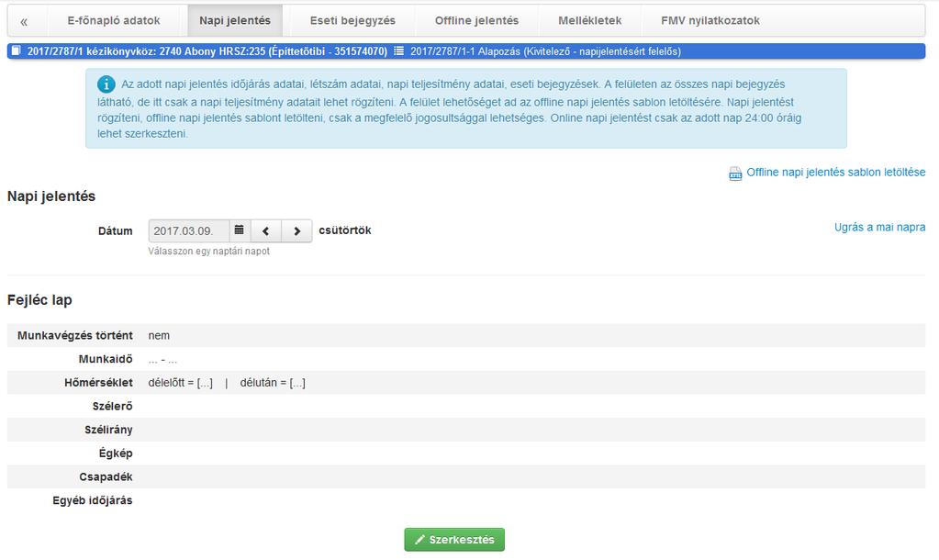
Task: Click the Csapadék row label
Action: (x=106, y=477)
